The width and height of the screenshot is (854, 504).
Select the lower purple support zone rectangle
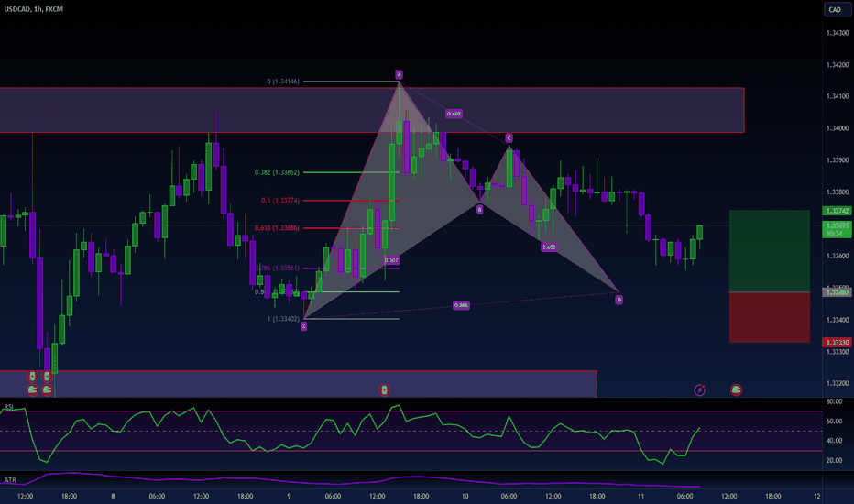tap(299, 384)
